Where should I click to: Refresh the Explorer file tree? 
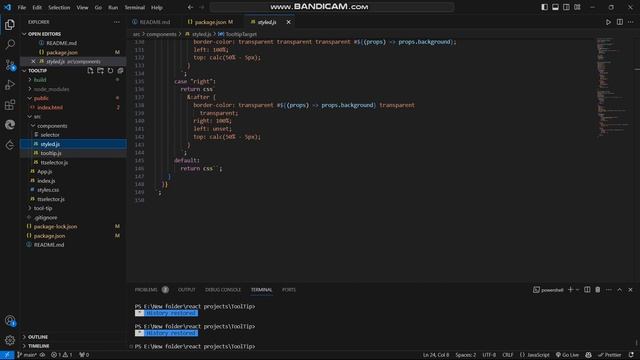point(110,71)
